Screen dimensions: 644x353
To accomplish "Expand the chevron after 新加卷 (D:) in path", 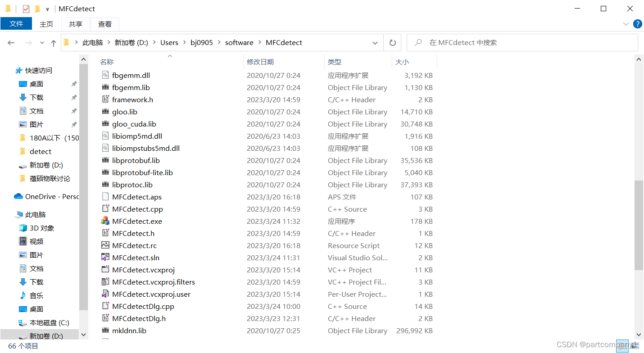I will (x=154, y=43).
